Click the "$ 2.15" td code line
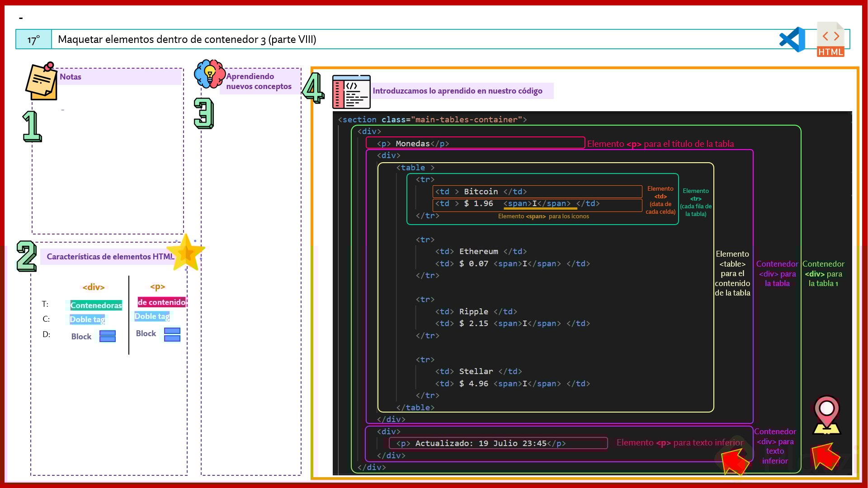This screenshot has width=868, height=488. (512, 324)
